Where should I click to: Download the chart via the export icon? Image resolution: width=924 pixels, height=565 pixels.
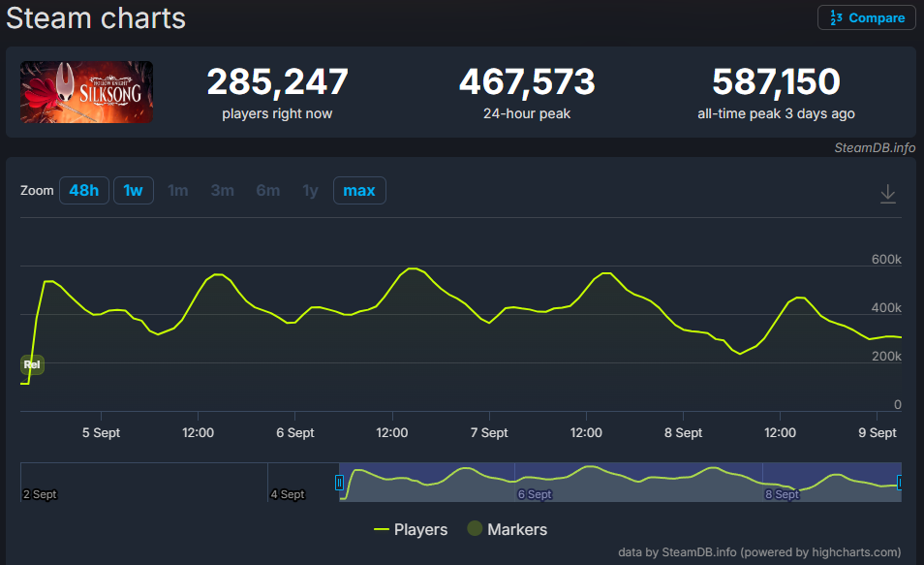coord(887,194)
